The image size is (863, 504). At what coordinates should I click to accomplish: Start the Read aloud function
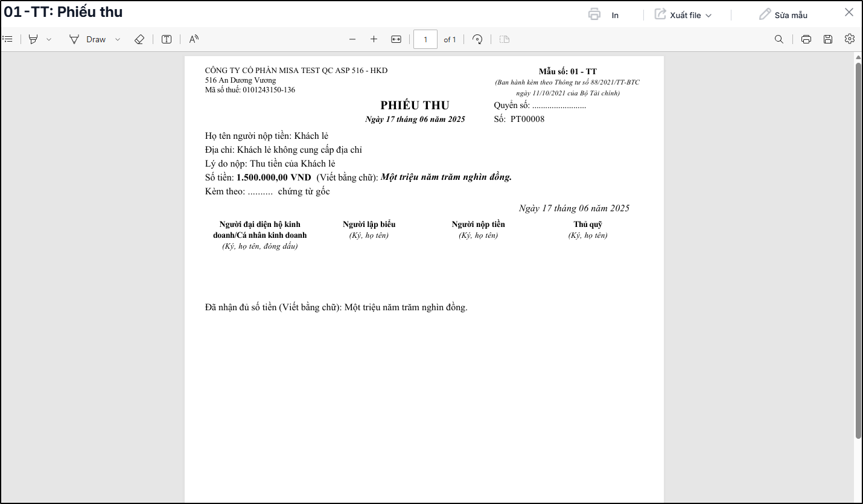coord(194,39)
